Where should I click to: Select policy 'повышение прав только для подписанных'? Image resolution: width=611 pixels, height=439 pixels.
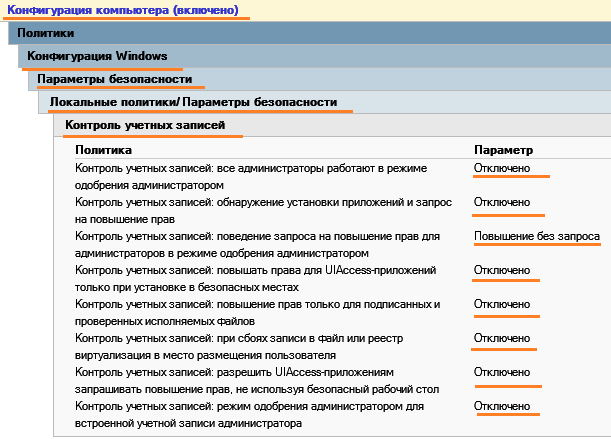(x=257, y=312)
